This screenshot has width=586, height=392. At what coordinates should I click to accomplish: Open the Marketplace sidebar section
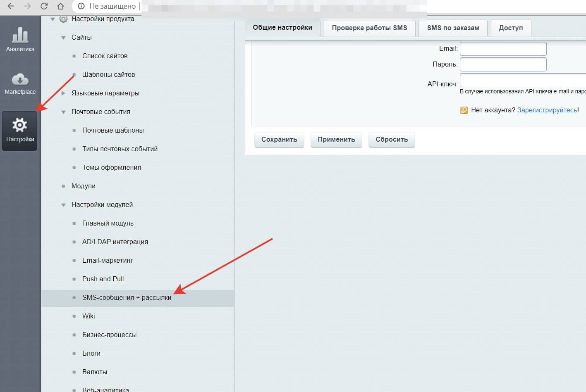20,85
